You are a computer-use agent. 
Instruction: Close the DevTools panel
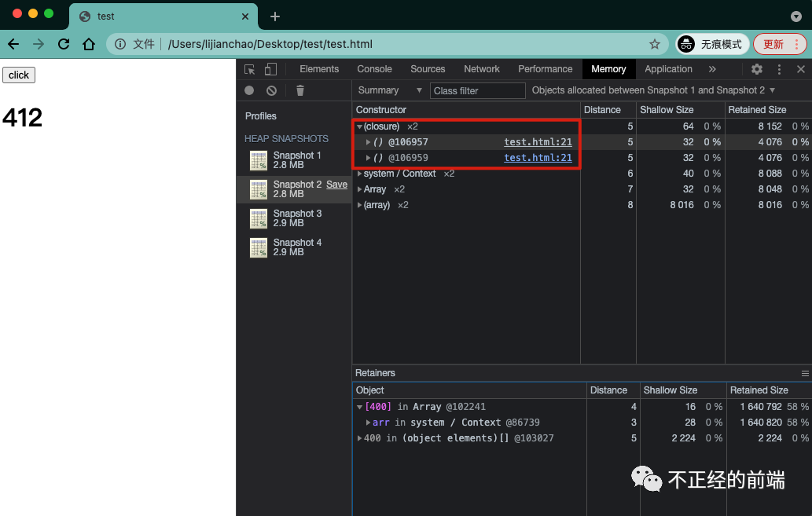pyautogui.click(x=801, y=69)
